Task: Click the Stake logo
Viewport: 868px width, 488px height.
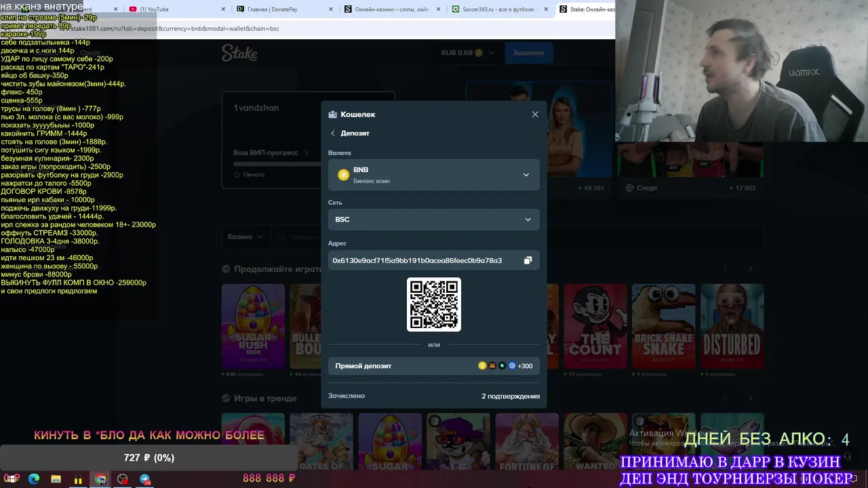Action: pyautogui.click(x=239, y=53)
